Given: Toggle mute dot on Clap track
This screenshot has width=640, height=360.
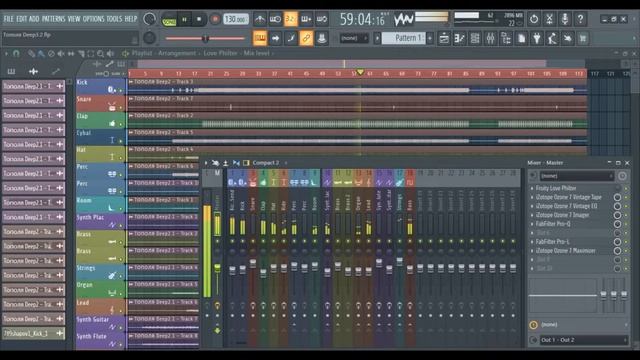Looking at the screenshot, I should [x=121, y=124].
